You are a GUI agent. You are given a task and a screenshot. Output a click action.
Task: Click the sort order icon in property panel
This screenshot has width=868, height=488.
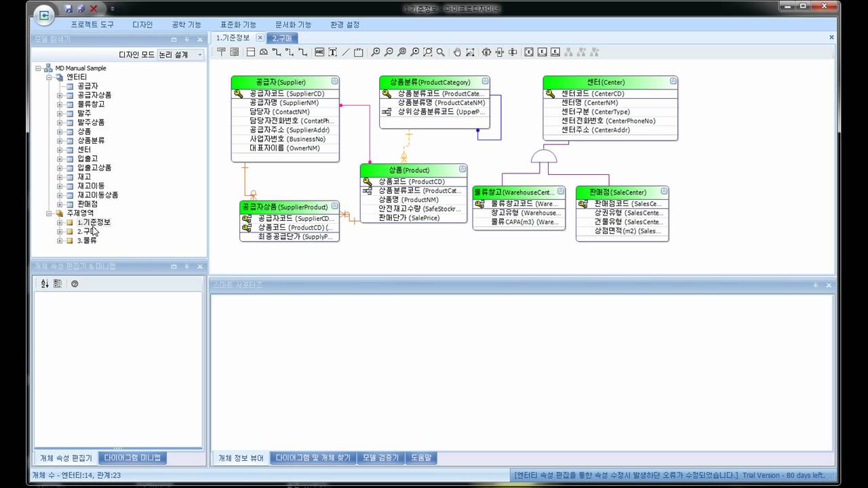click(45, 284)
